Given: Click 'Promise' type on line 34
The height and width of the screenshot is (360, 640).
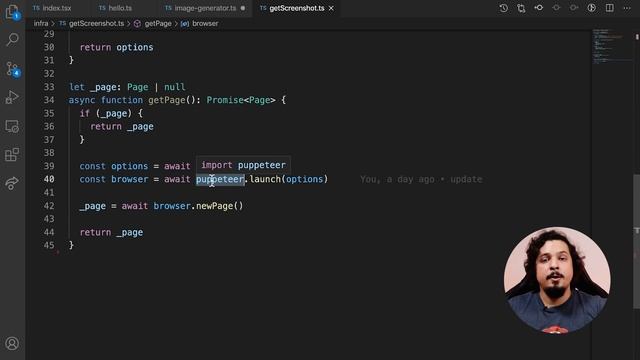Looking at the screenshot, I should coord(225,100).
